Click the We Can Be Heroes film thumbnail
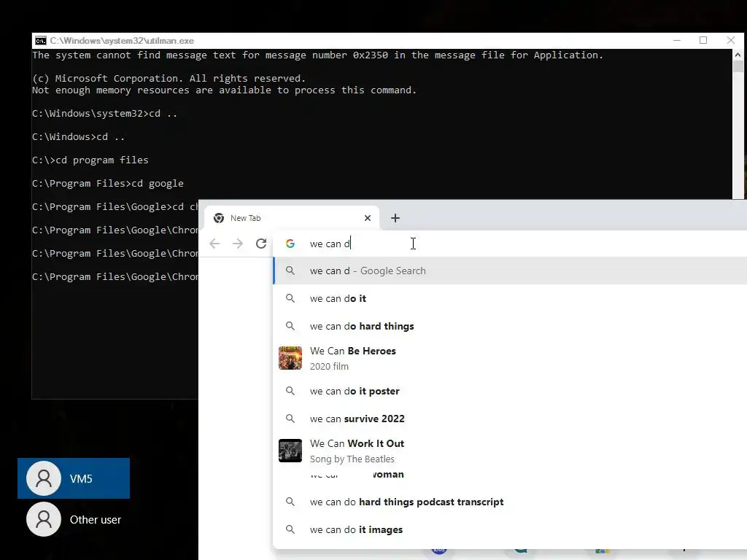 (290, 358)
